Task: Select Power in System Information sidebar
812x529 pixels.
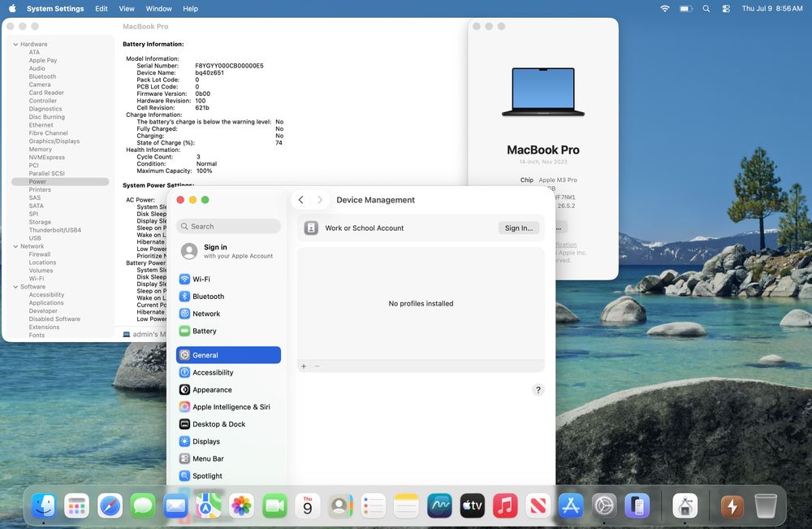Action: (60, 182)
